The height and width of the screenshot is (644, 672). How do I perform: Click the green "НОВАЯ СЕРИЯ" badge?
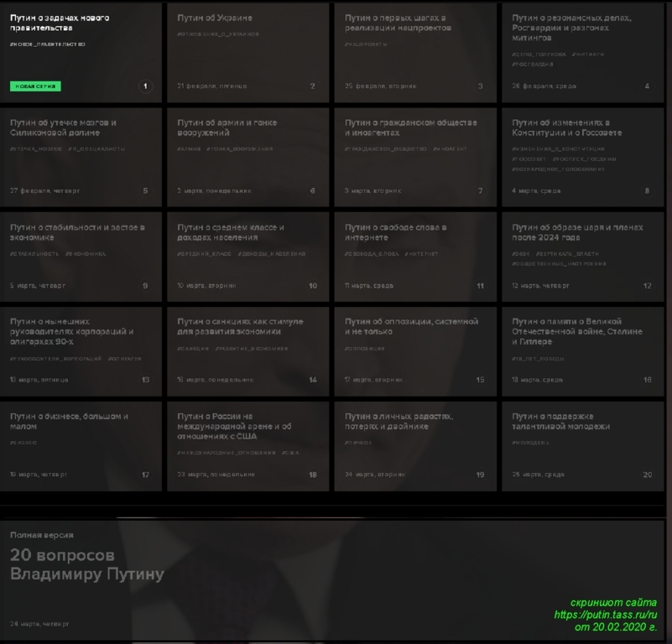coord(35,86)
